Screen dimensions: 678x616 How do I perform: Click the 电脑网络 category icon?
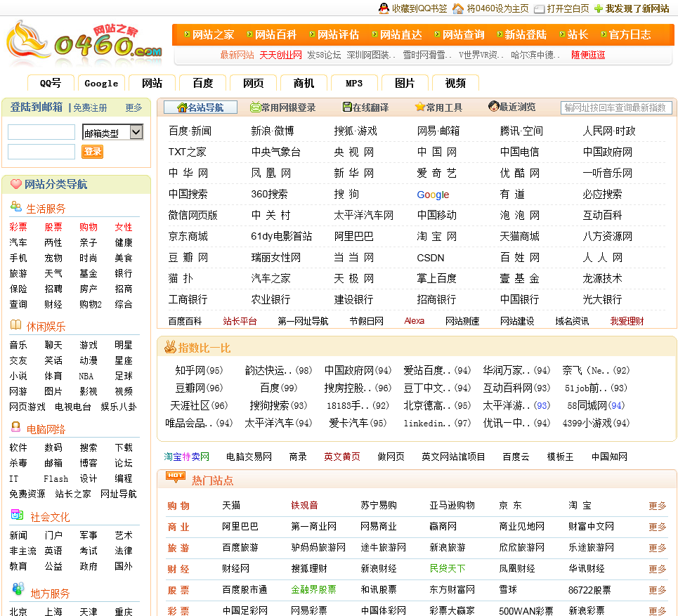(15, 428)
